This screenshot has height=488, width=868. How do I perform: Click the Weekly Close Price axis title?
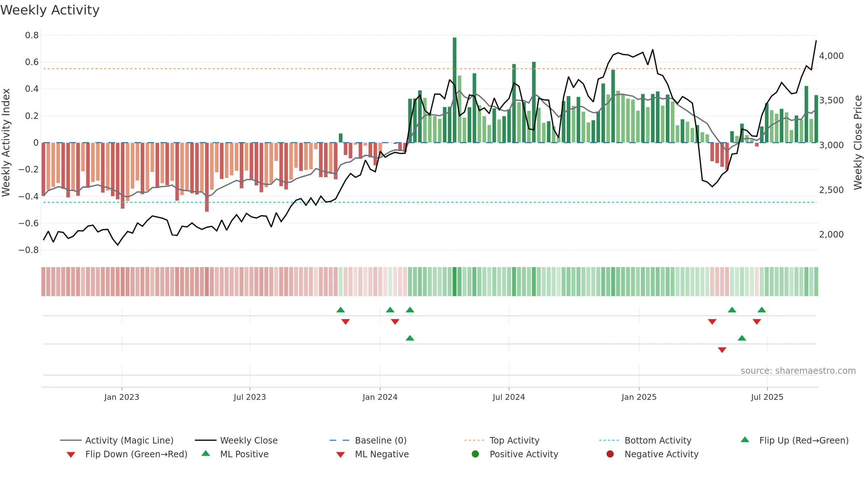coord(858,143)
